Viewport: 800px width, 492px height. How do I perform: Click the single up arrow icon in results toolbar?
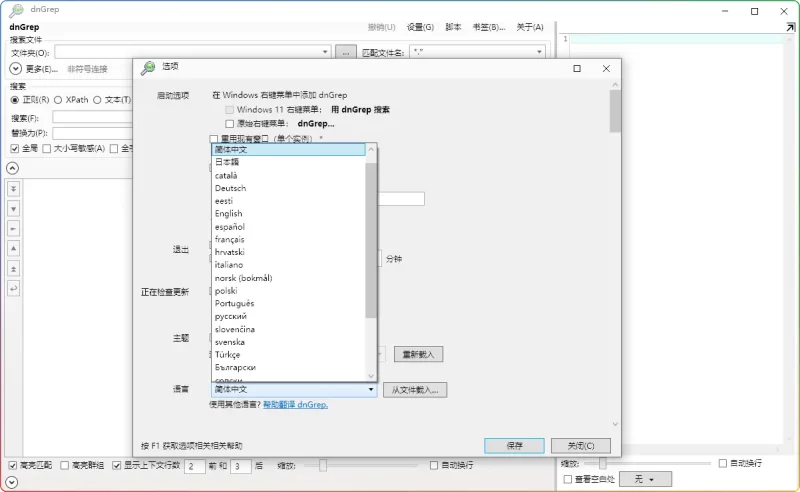click(x=14, y=249)
